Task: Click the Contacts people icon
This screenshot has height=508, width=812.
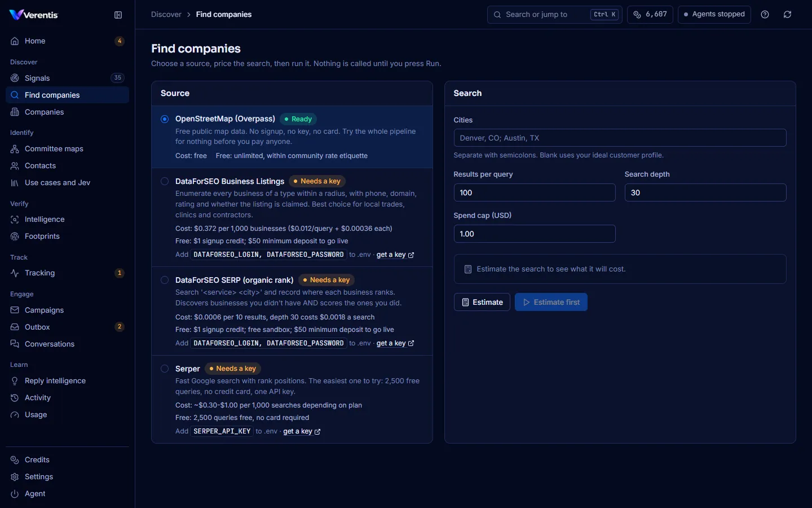Action: (15, 166)
